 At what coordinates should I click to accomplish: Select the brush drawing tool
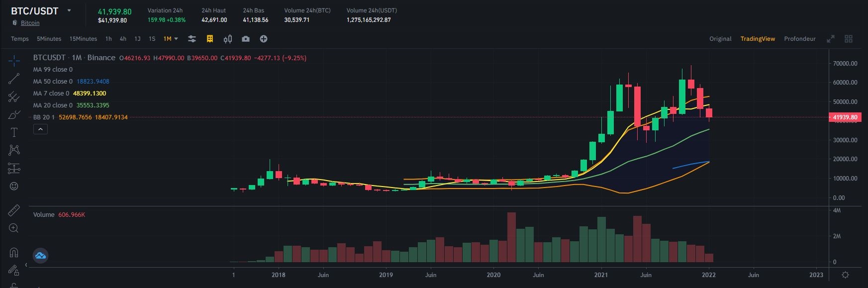[x=14, y=114]
